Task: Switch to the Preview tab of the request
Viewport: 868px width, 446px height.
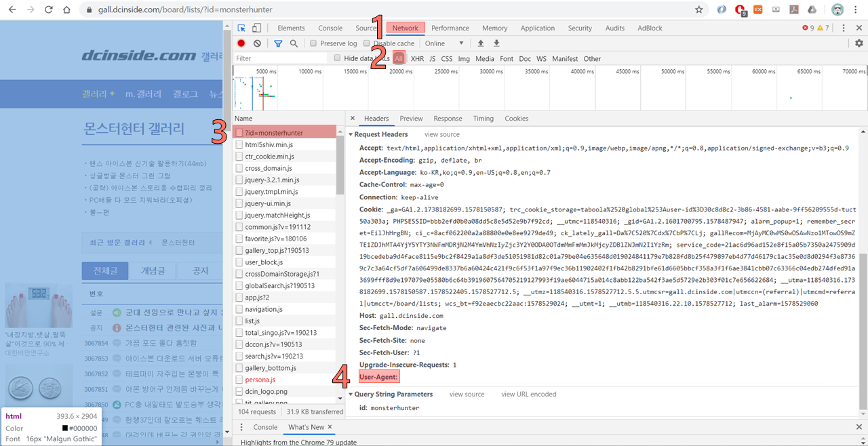Action: (411, 119)
